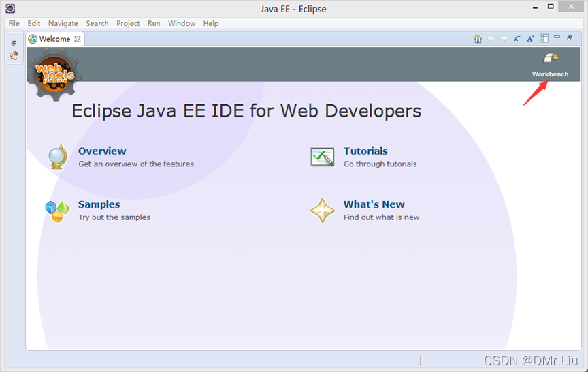Maximize the Eclipse window
Screen dimensions: 588x372
coord(551,7)
